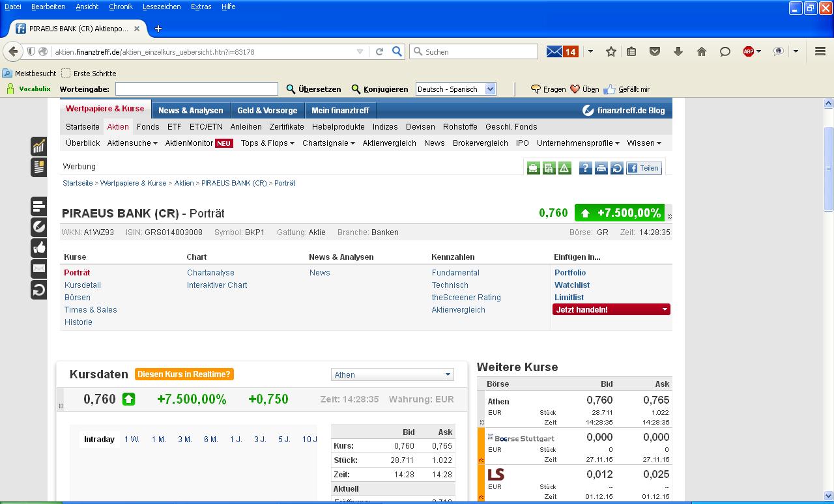The height and width of the screenshot is (504, 834).
Task: Click the Worteingabe text field
Action: (196, 89)
